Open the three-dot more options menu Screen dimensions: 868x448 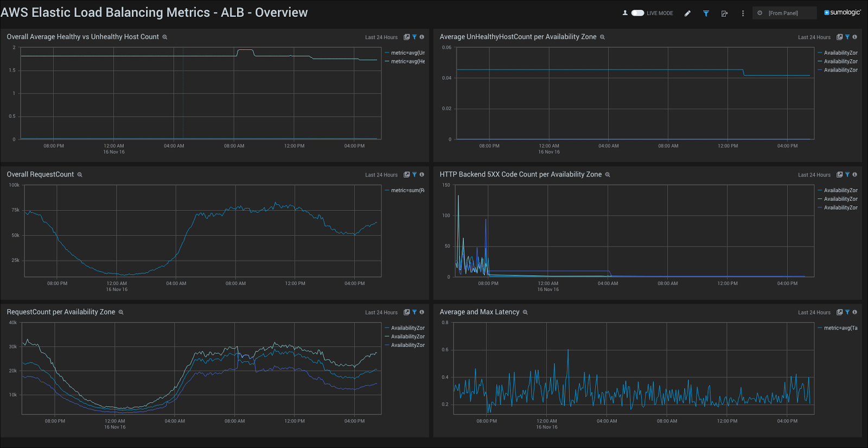(743, 14)
